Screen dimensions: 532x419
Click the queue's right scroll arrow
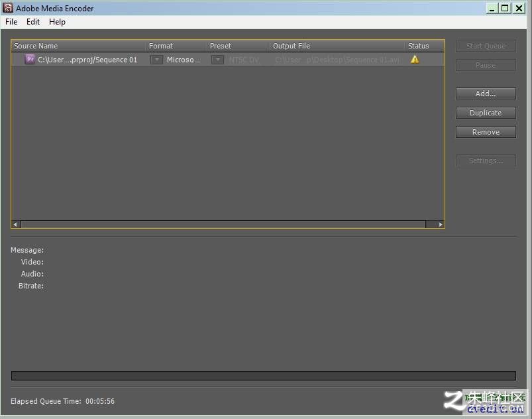[x=440, y=224]
